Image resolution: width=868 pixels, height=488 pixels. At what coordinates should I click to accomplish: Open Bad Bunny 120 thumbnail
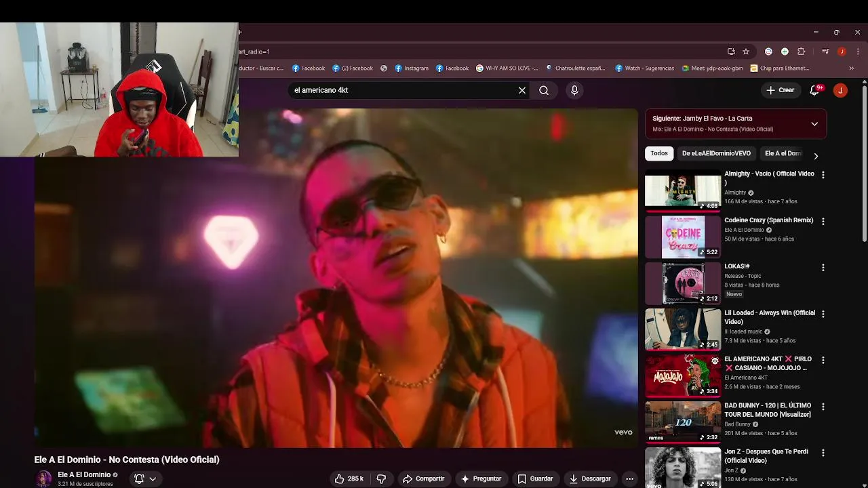tap(683, 422)
